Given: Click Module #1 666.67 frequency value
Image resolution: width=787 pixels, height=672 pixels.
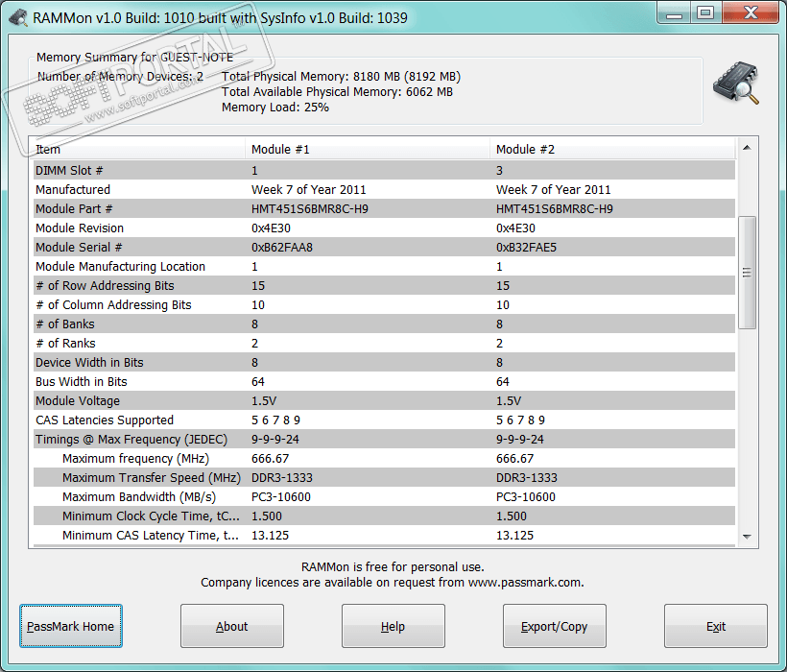Looking at the screenshot, I should point(270,459).
